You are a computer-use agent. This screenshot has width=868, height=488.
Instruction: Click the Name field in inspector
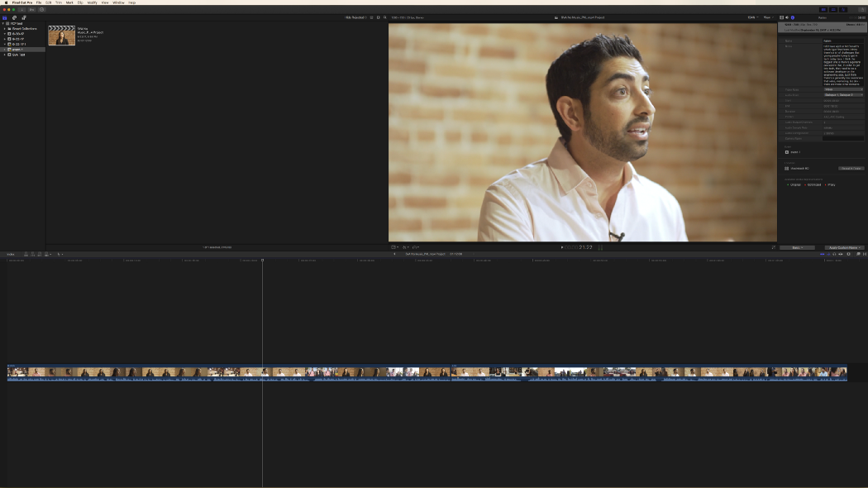tap(842, 41)
